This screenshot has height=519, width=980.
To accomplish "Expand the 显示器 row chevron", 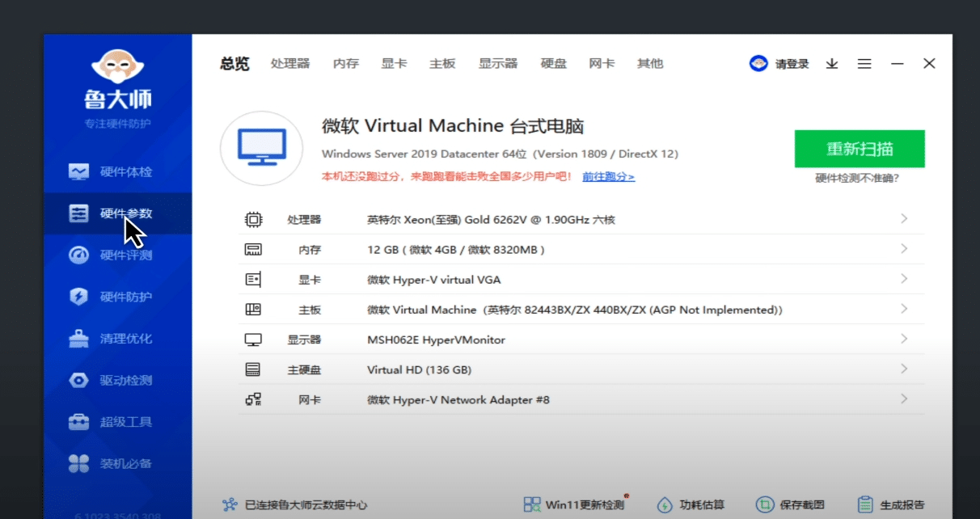I will [x=904, y=339].
